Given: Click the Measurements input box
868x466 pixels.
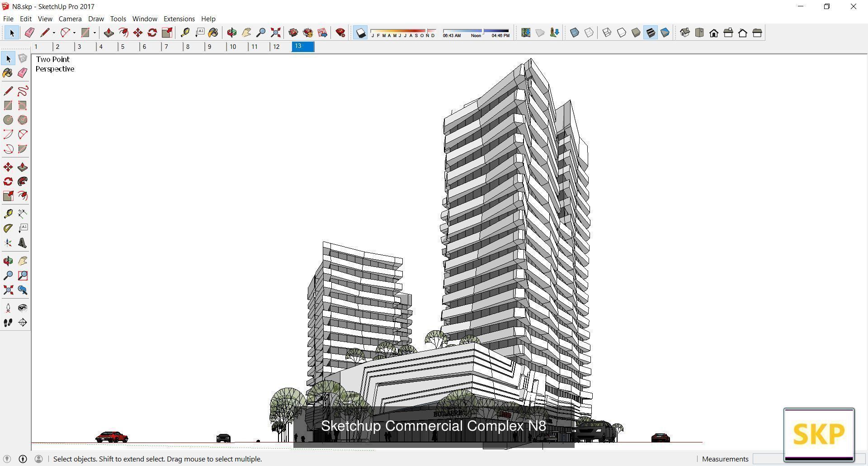Looking at the screenshot, I should point(808,459).
